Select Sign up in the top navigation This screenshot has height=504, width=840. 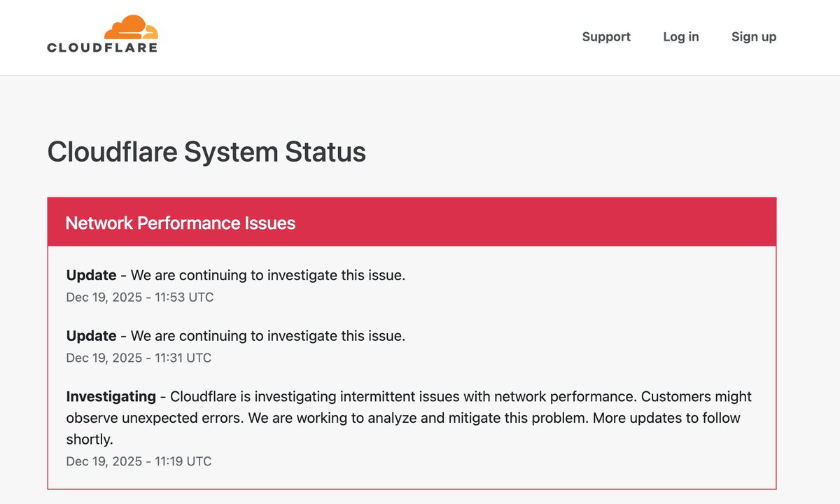pyautogui.click(x=754, y=37)
